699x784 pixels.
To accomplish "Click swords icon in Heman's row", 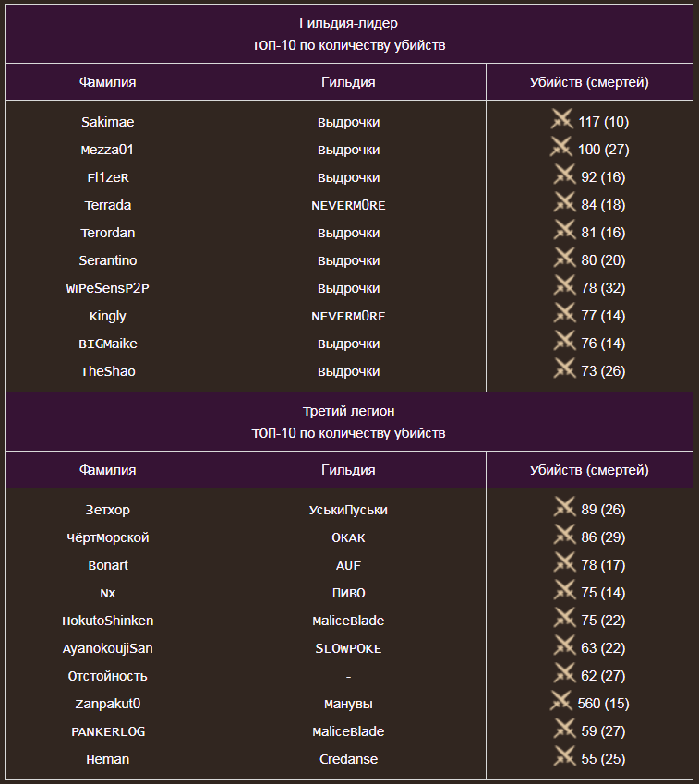I will (564, 757).
